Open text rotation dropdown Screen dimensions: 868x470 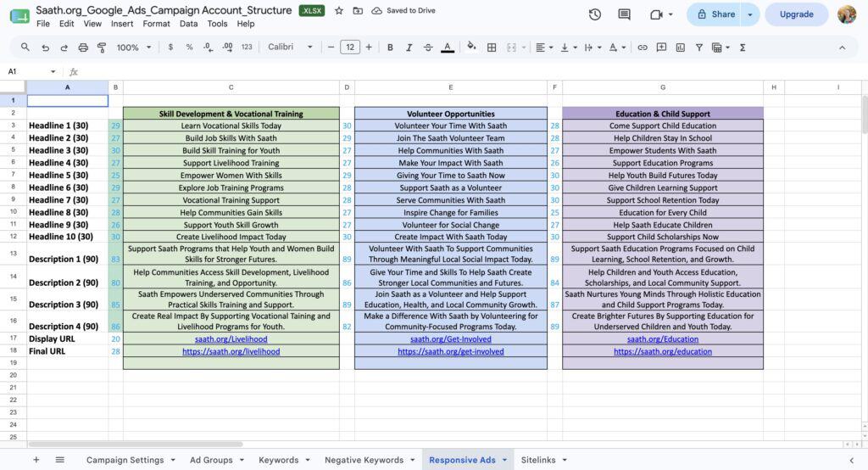[617, 48]
